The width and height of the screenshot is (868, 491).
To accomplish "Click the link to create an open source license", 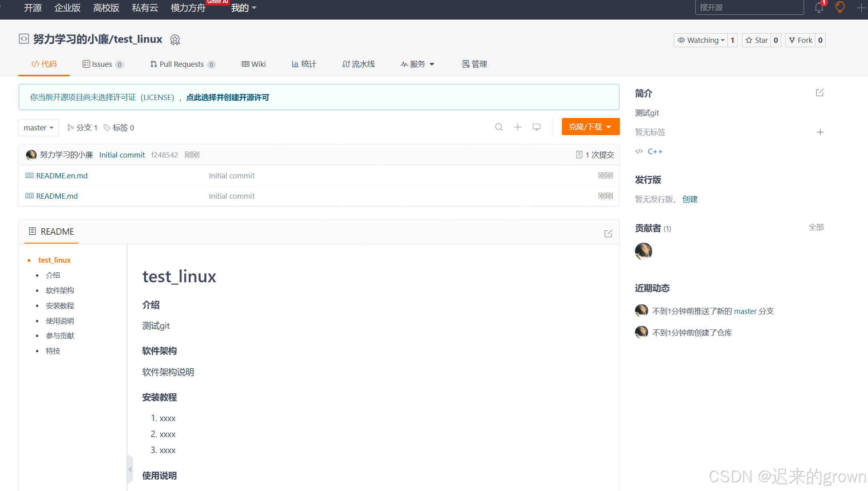I will pyautogui.click(x=227, y=97).
